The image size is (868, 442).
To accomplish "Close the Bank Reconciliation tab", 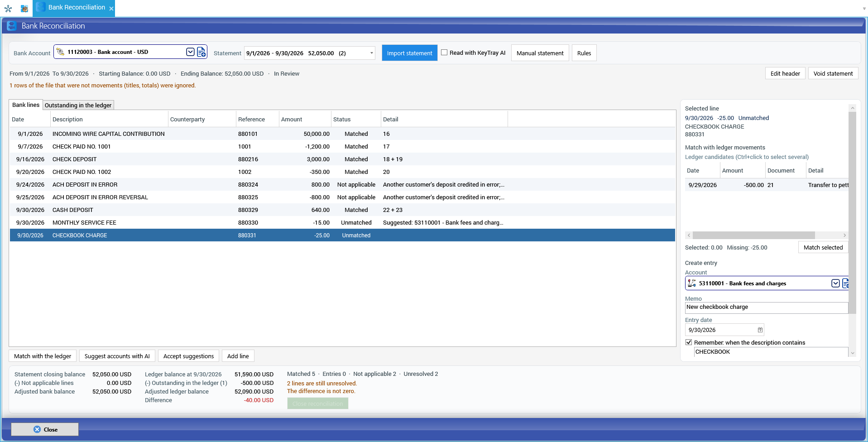I will pyautogui.click(x=111, y=9).
